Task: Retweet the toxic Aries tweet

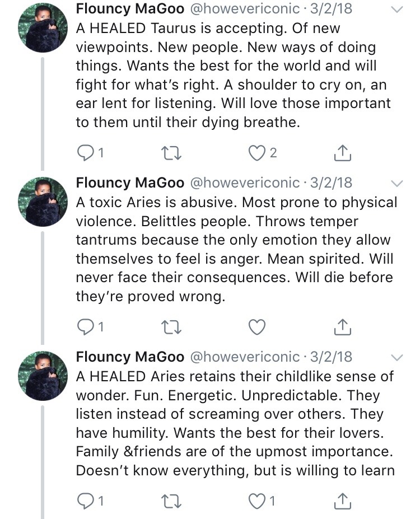Action: (x=171, y=327)
